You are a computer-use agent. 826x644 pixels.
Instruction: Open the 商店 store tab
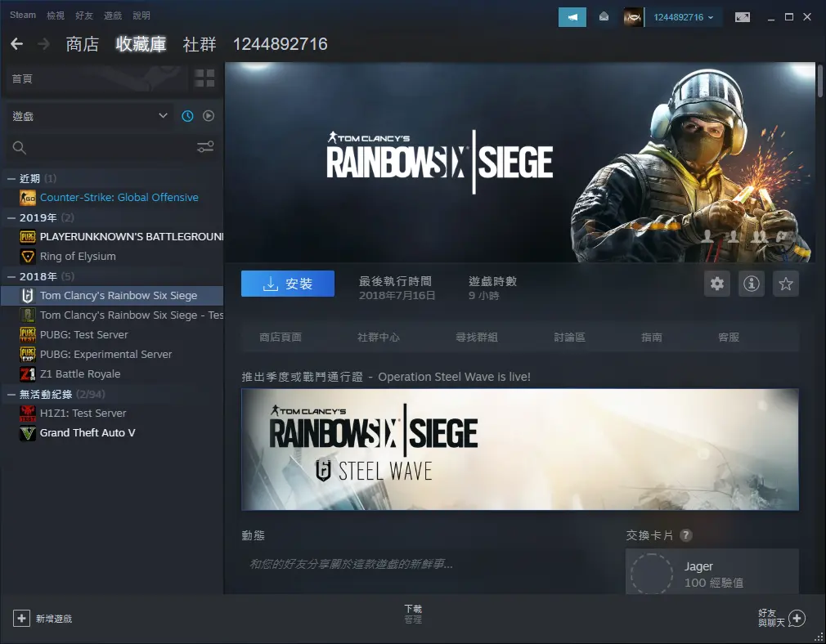pyautogui.click(x=82, y=44)
